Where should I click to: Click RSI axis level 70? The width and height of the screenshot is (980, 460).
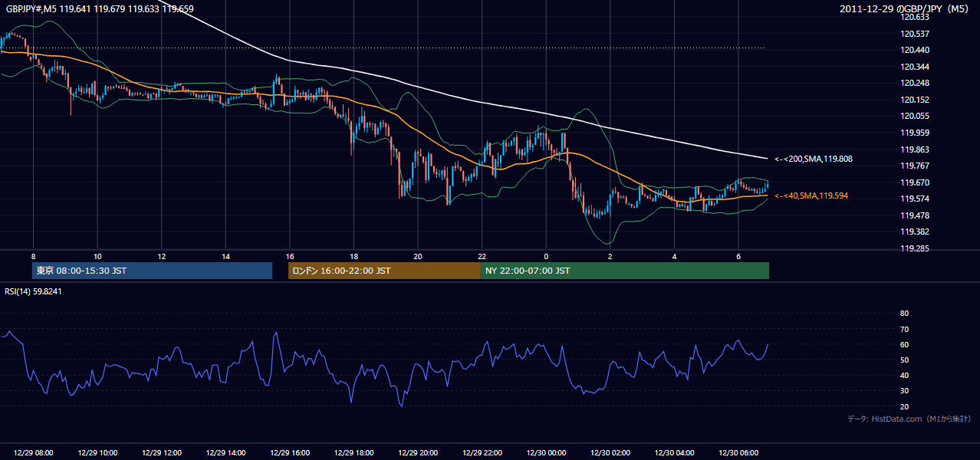904,329
